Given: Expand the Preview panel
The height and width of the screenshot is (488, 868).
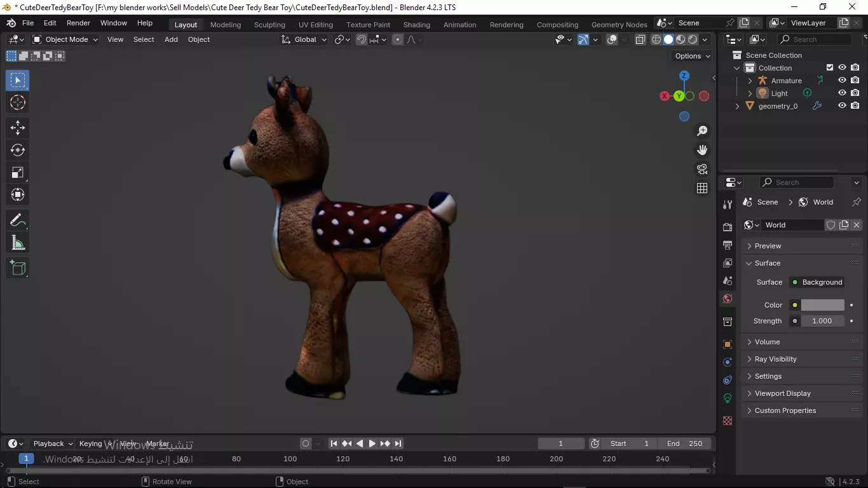Looking at the screenshot, I should click(802, 246).
